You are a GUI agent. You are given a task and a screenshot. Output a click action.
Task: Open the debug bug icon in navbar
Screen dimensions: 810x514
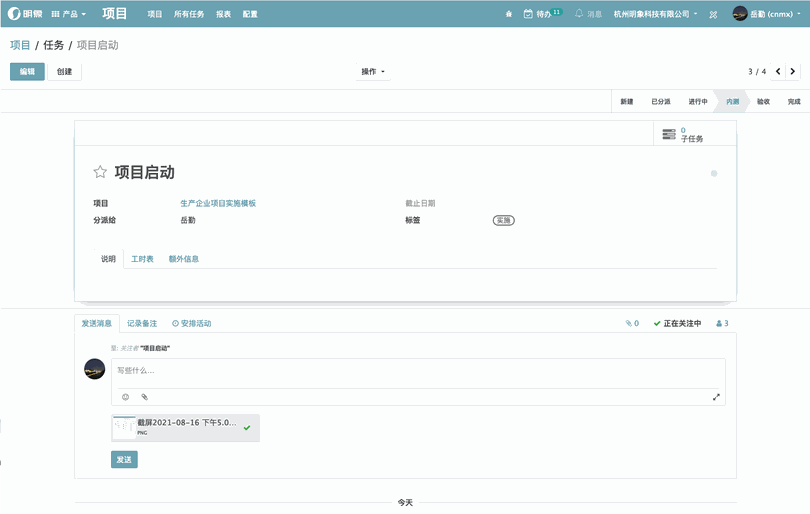[713, 14]
